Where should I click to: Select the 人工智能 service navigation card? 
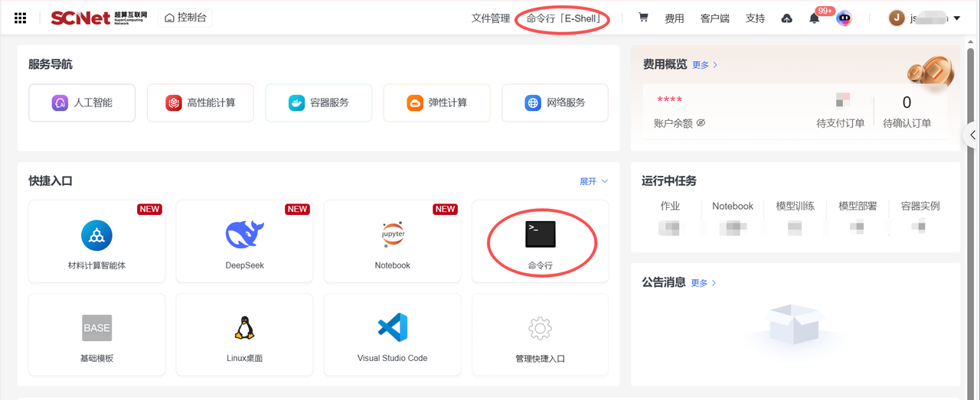(x=82, y=102)
